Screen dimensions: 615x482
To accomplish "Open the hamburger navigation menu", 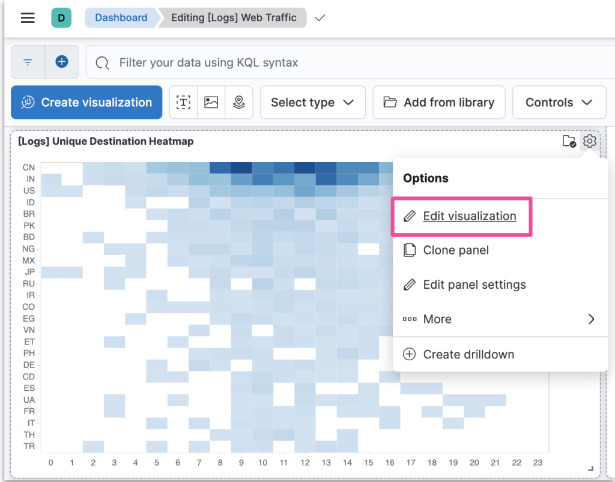I will pos(27,18).
